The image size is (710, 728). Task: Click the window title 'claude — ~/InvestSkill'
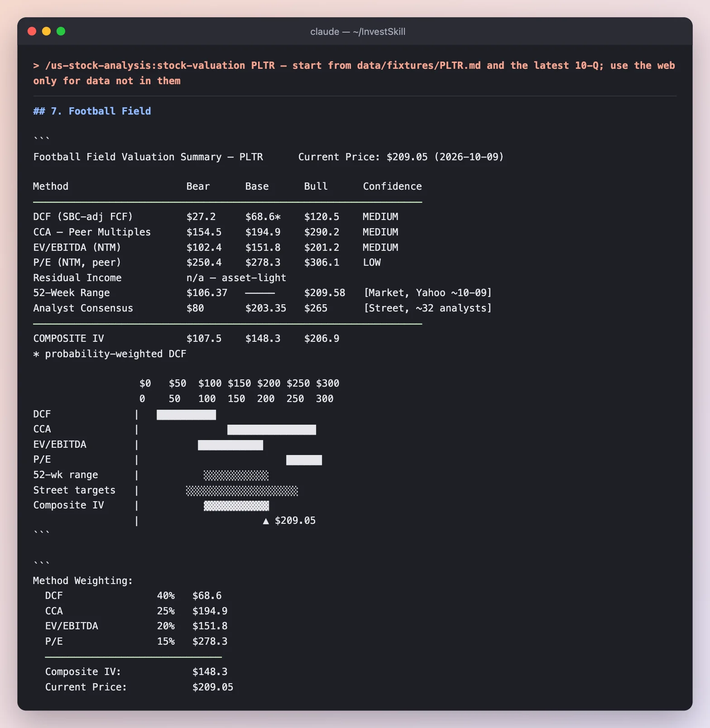(358, 32)
